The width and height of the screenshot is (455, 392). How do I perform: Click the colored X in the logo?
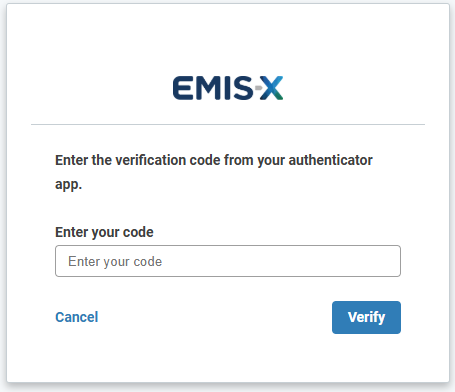(271, 88)
